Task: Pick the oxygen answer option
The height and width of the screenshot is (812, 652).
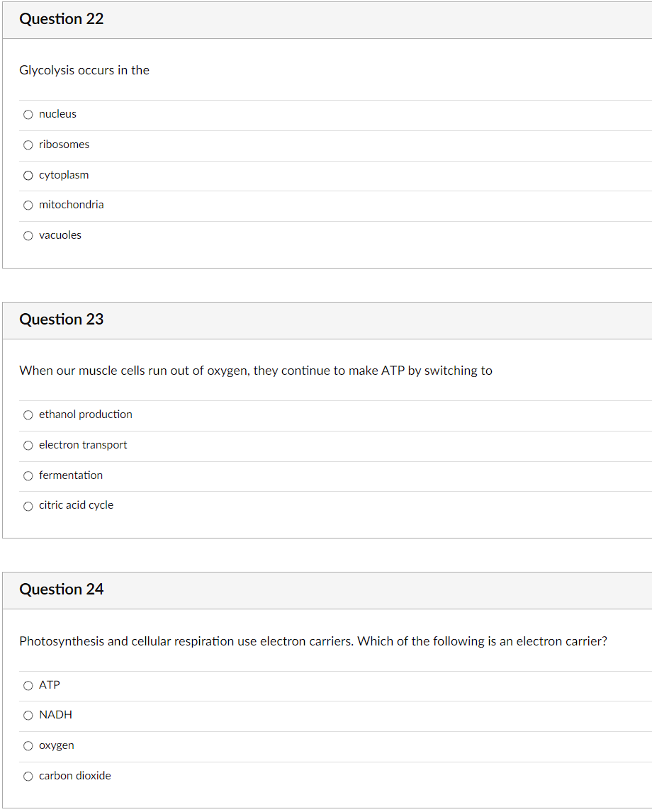Action: [x=28, y=745]
